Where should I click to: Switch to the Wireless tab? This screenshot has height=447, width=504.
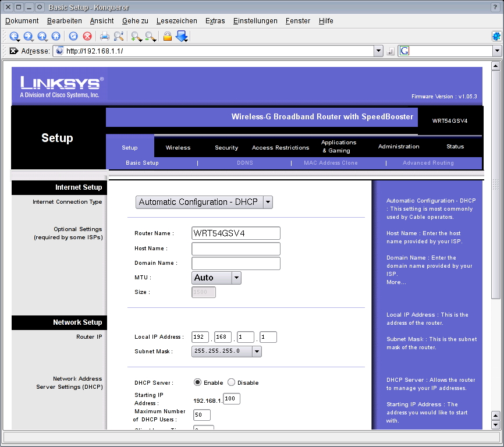(x=178, y=147)
